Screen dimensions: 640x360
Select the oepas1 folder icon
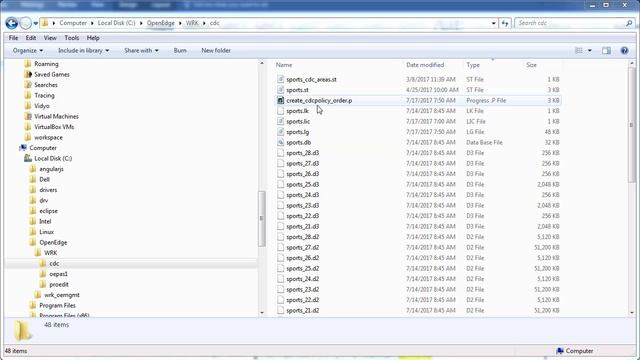pos(43,274)
